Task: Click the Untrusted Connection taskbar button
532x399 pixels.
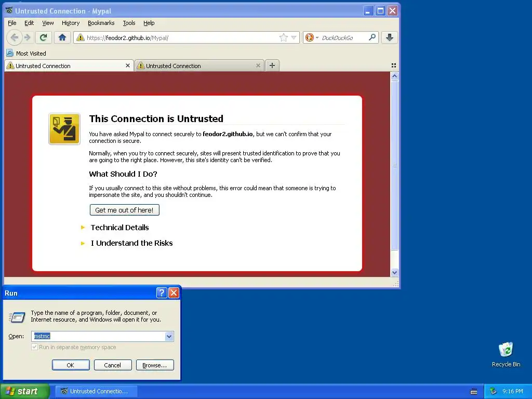Action: (x=96, y=391)
